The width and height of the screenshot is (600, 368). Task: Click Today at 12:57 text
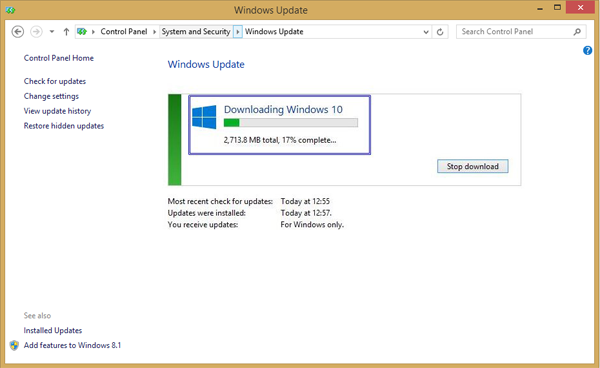(x=306, y=213)
